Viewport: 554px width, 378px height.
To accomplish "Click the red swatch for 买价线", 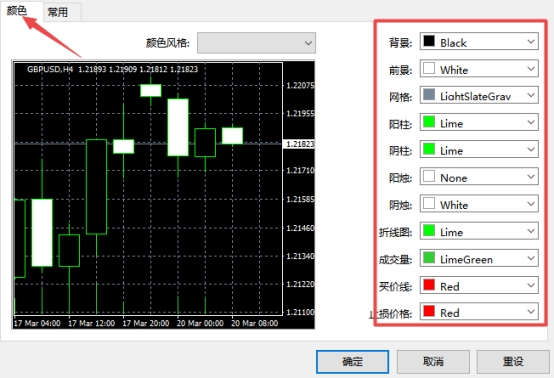I will coord(429,285).
